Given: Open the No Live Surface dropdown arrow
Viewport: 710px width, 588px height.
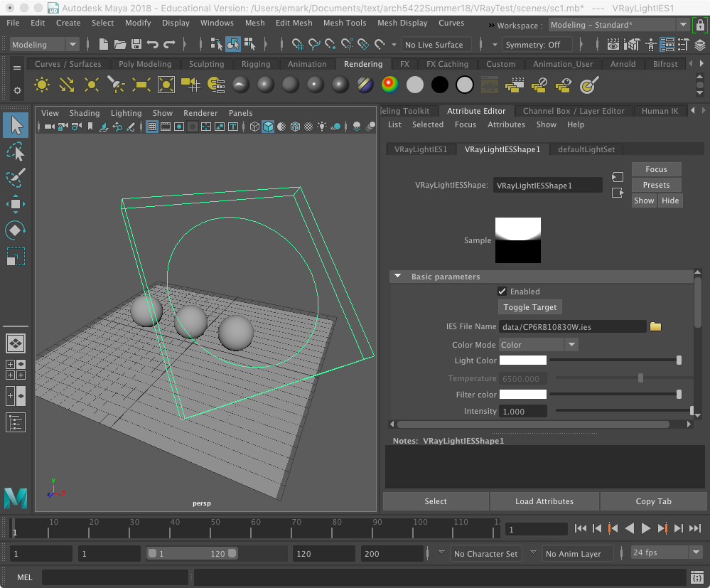Looking at the screenshot, I should (394, 44).
